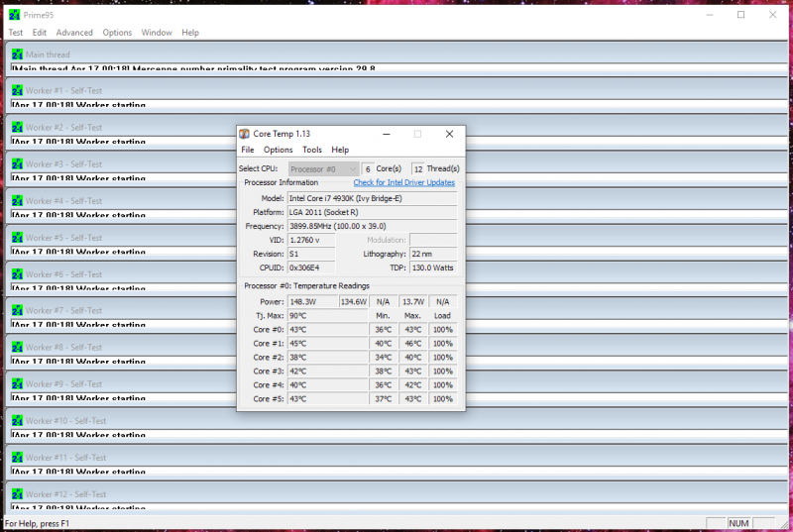Click the Core Temp title bar icon
The image size is (793, 532).
click(x=245, y=134)
